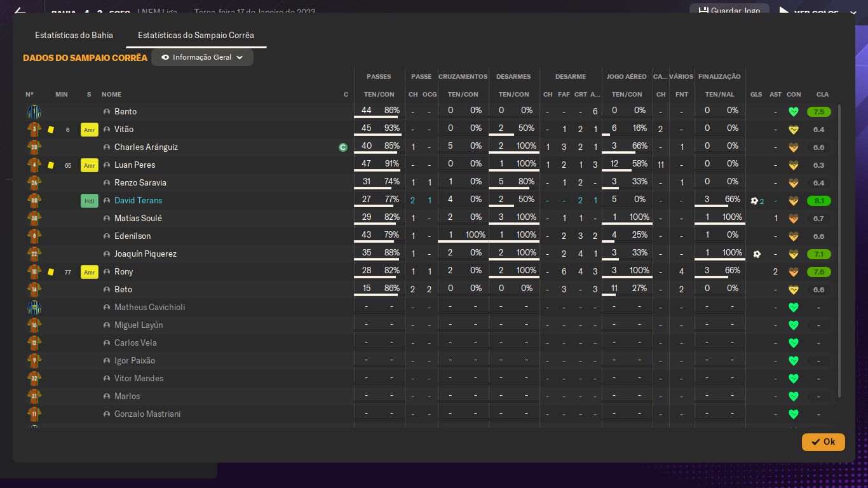Click David Terans shirt icon
This screenshot has width=868, height=488.
pyautogui.click(x=34, y=201)
